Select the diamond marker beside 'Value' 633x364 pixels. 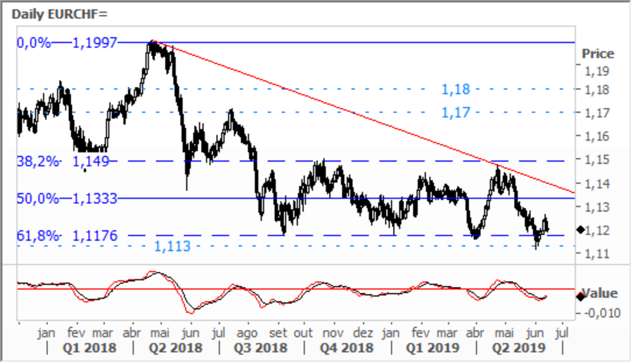[580, 297]
